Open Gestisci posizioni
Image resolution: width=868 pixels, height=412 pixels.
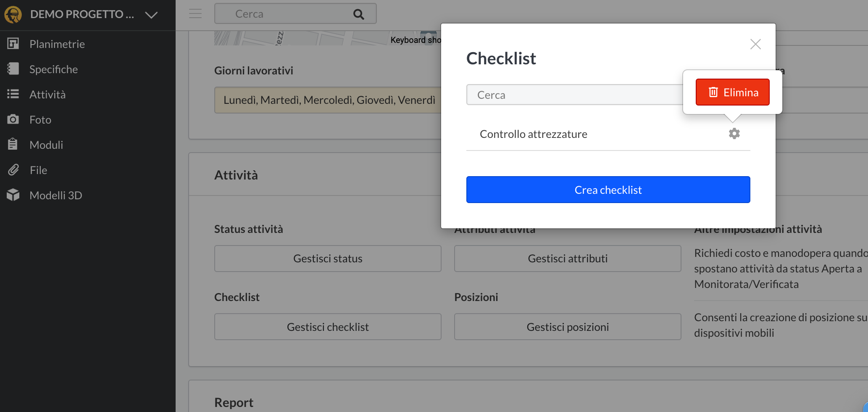coord(567,327)
